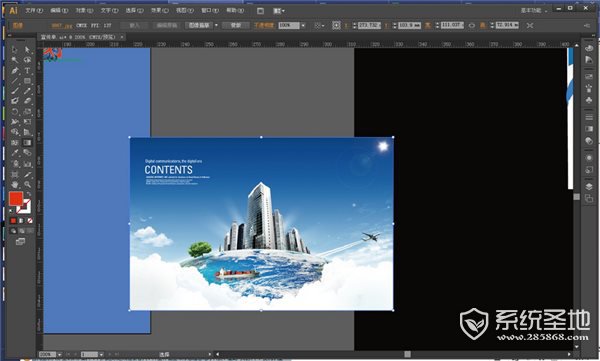This screenshot has height=361, width=600.
Task: Select the Type tool
Action: coord(27,70)
